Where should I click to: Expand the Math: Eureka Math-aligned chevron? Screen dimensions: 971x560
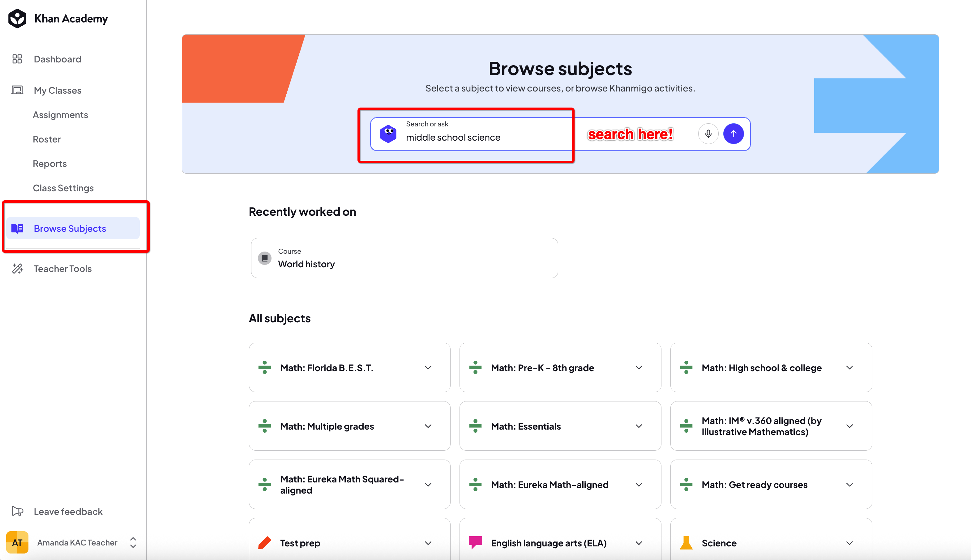click(x=639, y=485)
